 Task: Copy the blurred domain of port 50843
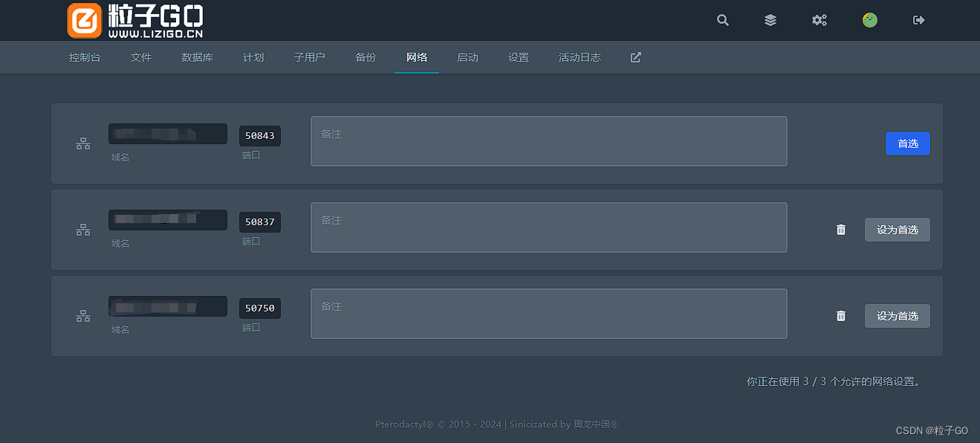tap(168, 134)
